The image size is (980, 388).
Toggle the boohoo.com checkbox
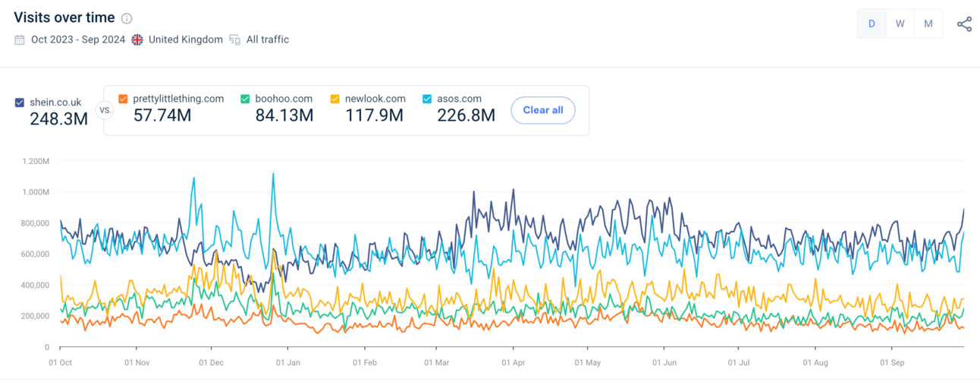[x=245, y=99]
